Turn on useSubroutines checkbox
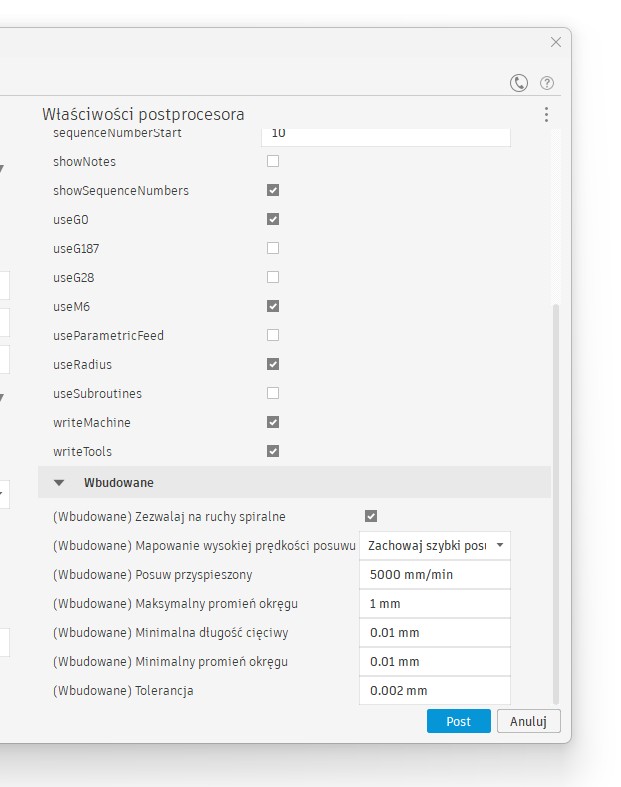621x787 pixels. (273, 393)
